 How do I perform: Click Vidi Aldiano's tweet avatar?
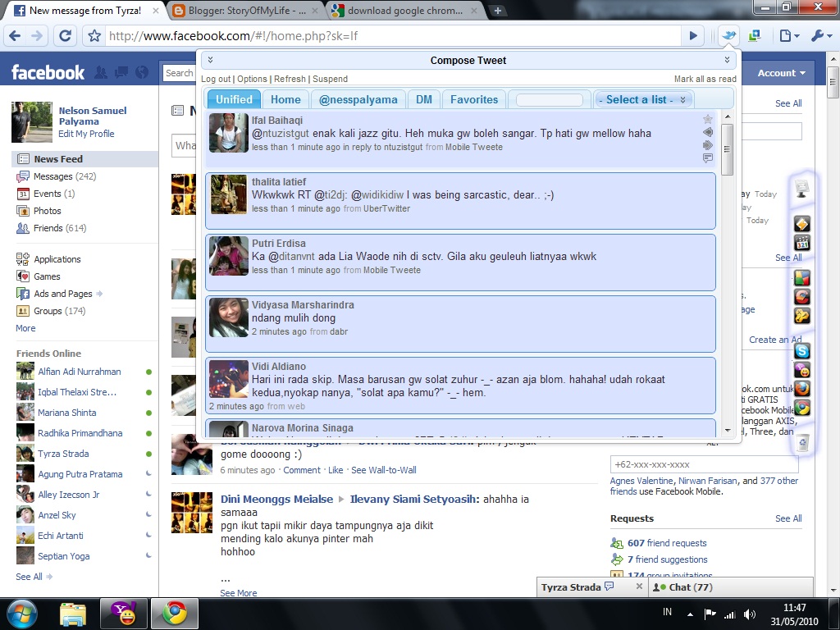pos(229,379)
